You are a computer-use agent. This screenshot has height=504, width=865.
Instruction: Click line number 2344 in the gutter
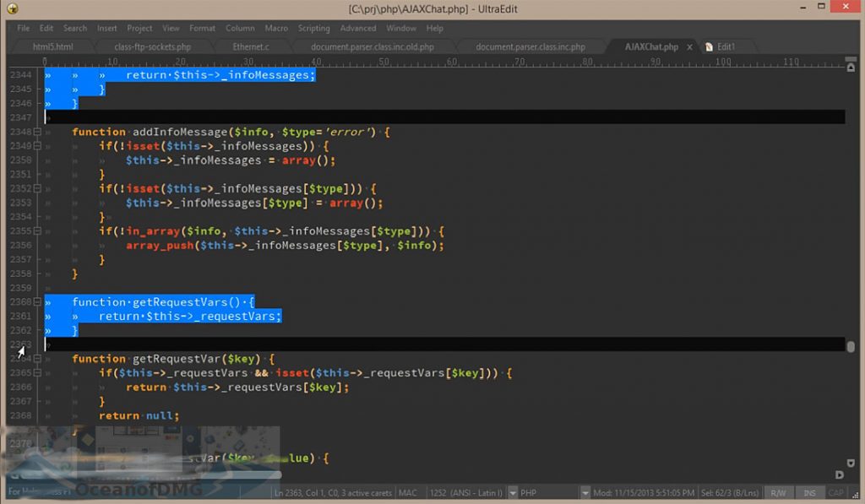click(20, 75)
